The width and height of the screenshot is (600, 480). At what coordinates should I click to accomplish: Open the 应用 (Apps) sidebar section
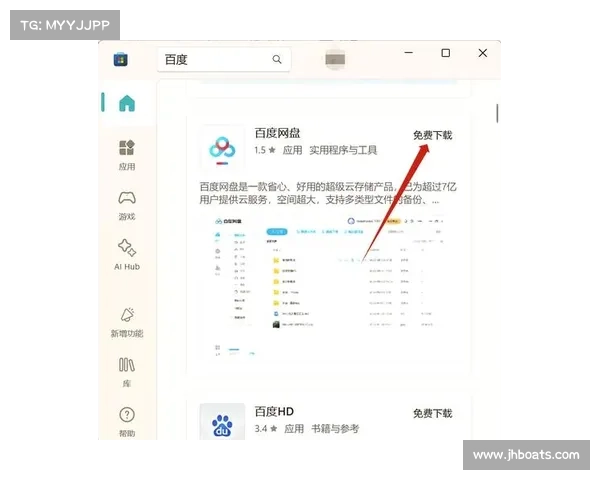click(127, 155)
